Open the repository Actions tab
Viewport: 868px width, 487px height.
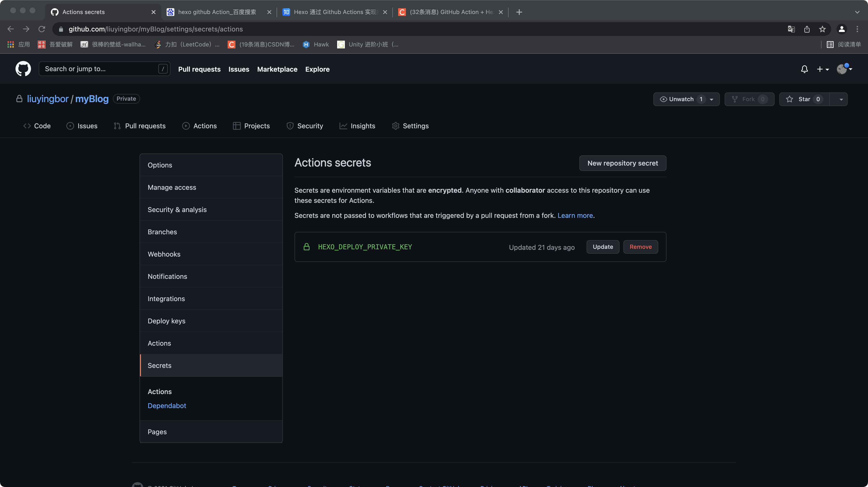click(200, 126)
